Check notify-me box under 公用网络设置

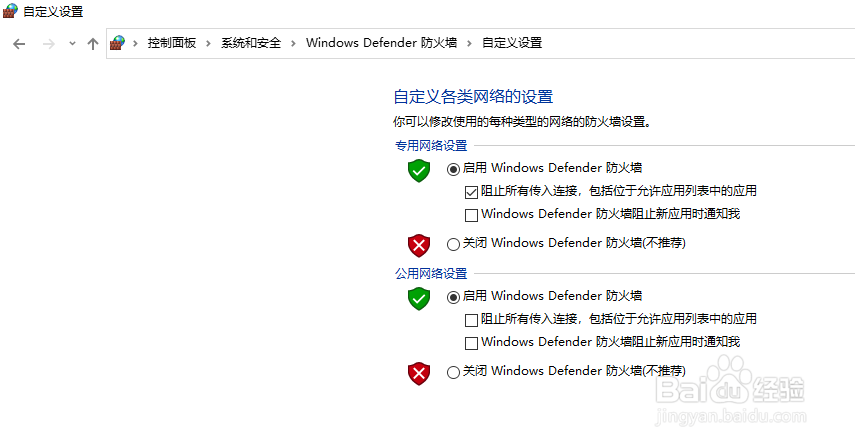click(471, 343)
